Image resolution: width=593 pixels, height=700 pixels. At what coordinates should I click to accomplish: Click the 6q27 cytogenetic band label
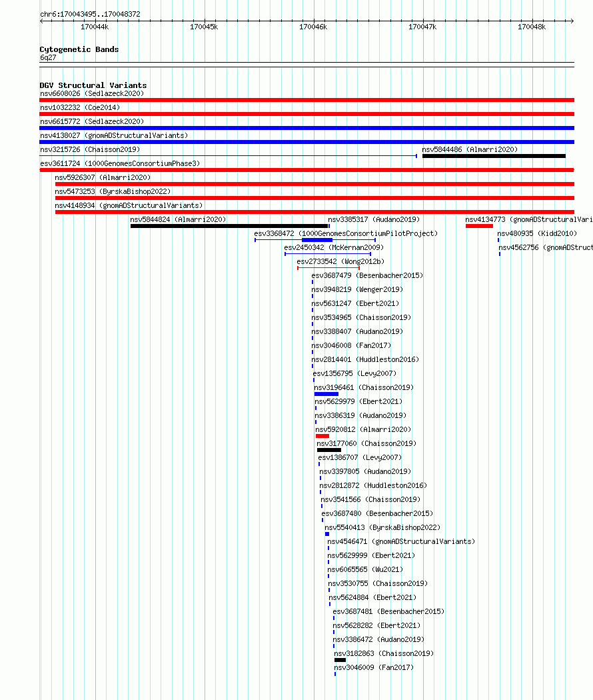(48, 57)
